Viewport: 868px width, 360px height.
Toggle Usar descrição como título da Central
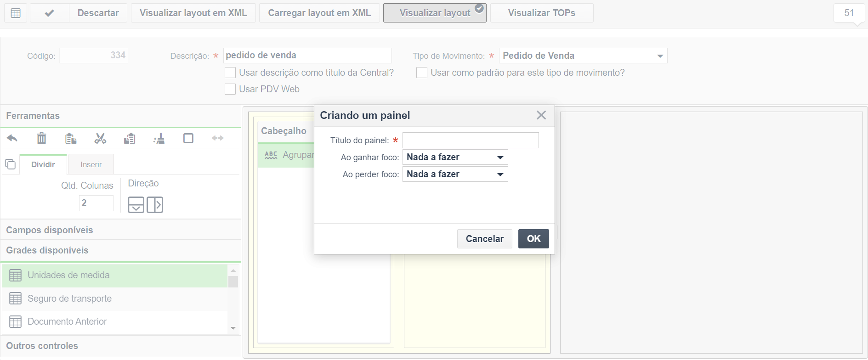[x=230, y=73]
